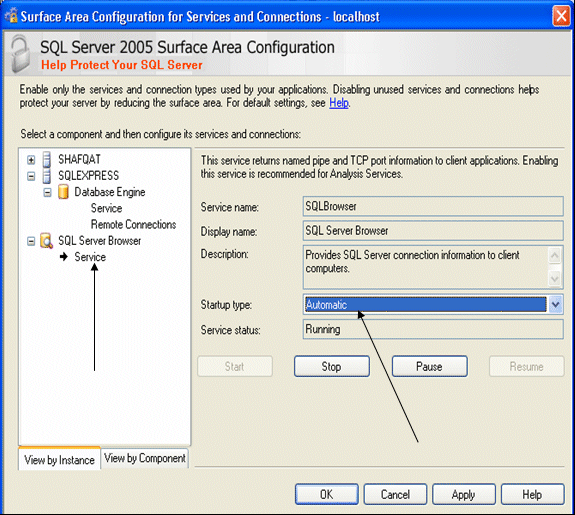Viewport: 575px width, 515px height.
Task: Click the SQL Server Browser magnifier icon
Action: coord(47,241)
